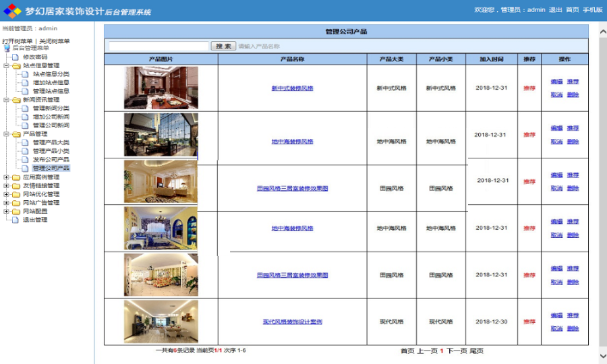
Task: Click the 后台管理菜单 root tree icon
Action: pos(7,48)
